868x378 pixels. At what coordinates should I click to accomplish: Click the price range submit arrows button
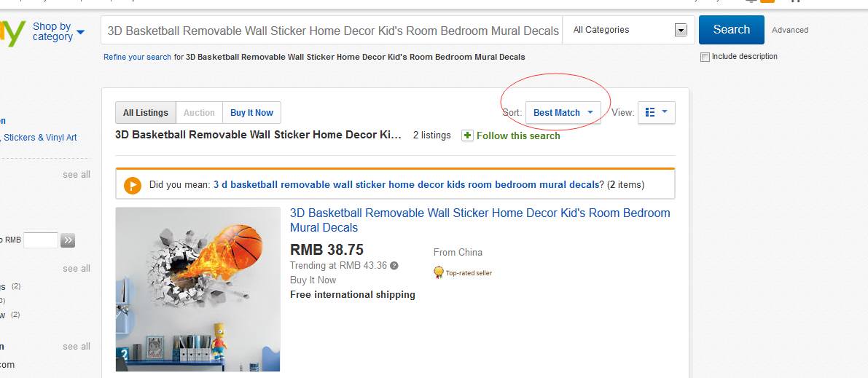(68, 240)
